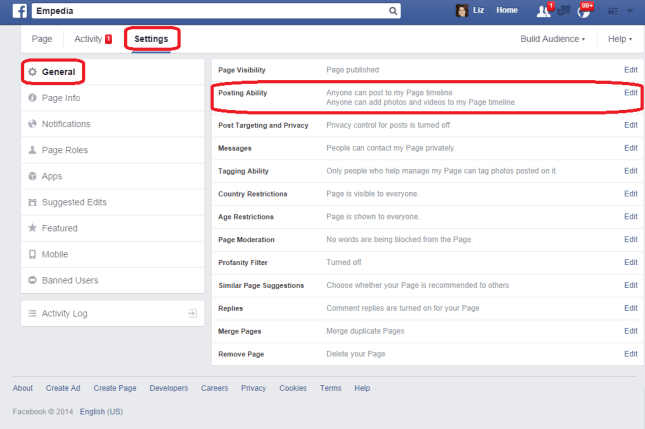
Task: Click 'Merge duplicate Pages' text
Action: (x=365, y=331)
